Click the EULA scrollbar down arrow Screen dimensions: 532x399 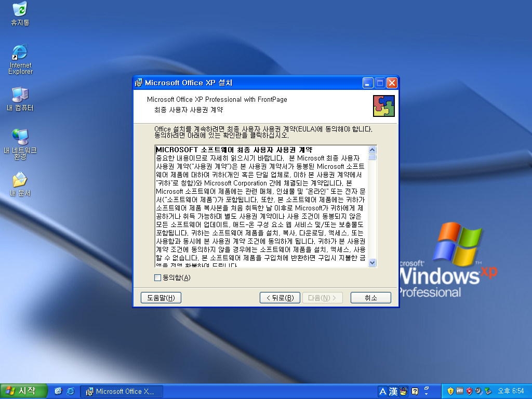point(372,262)
